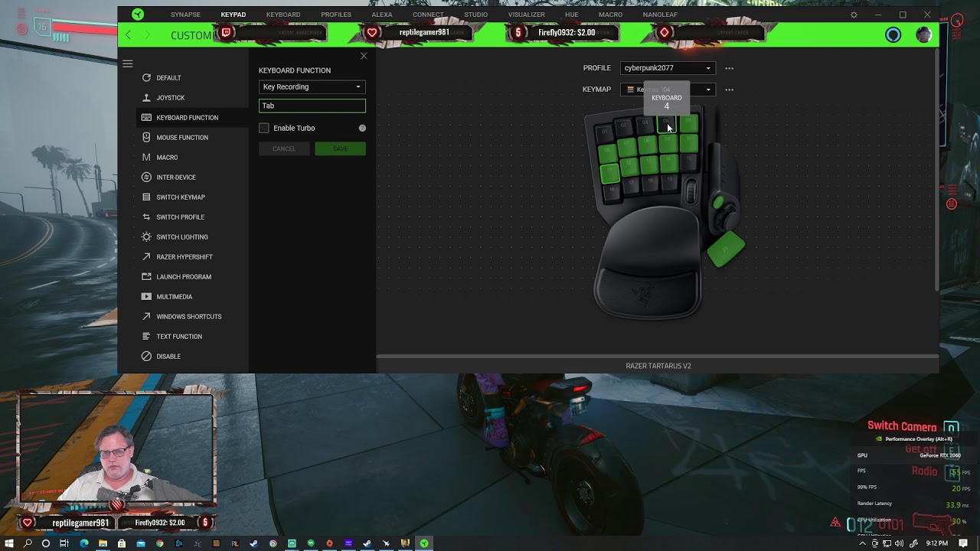Viewport: 980px width, 551px height.
Task: Enable the Turbo checkbox
Action: [264, 128]
